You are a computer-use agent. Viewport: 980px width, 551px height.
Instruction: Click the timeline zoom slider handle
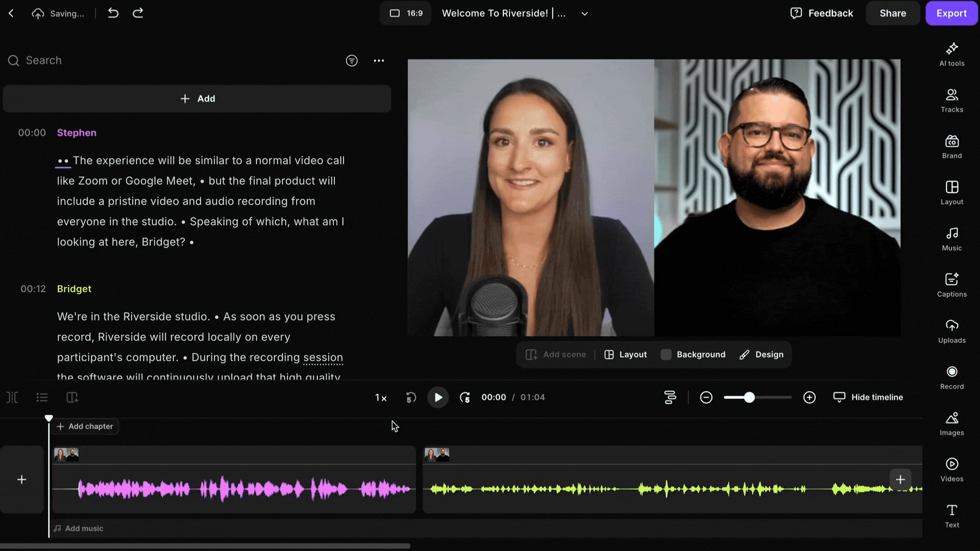pyautogui.click(x=749, y=397)
